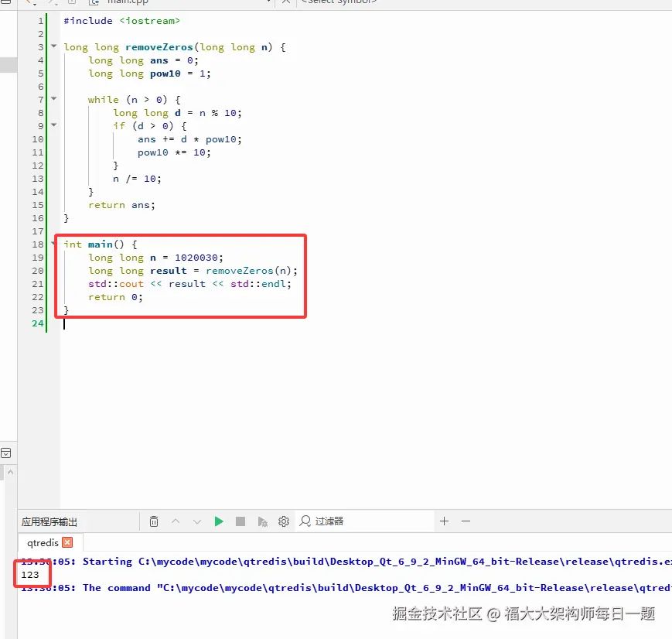The image size is (672, 639).
Task: Click the "removeZeros(n)" call on line 20
Action: click(x=248, y=271)
